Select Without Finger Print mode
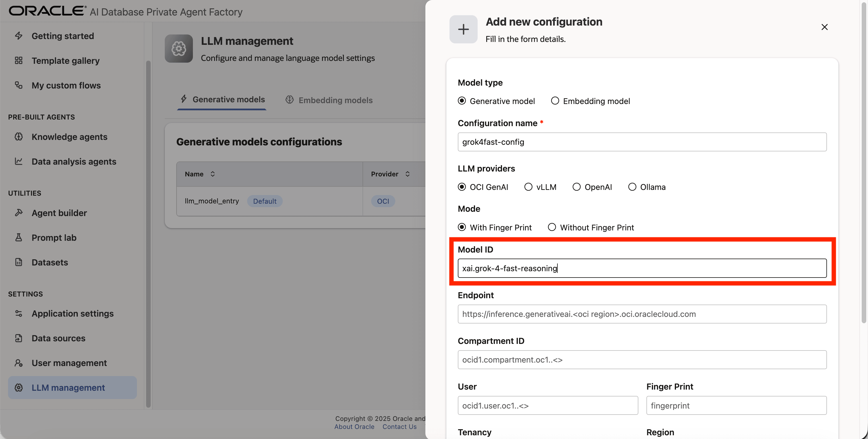 [552, 227]
